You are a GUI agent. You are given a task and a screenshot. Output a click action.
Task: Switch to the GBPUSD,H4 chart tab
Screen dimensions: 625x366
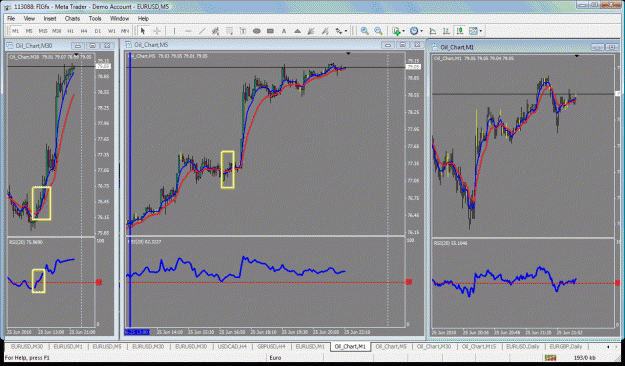[x=271, y=347]
